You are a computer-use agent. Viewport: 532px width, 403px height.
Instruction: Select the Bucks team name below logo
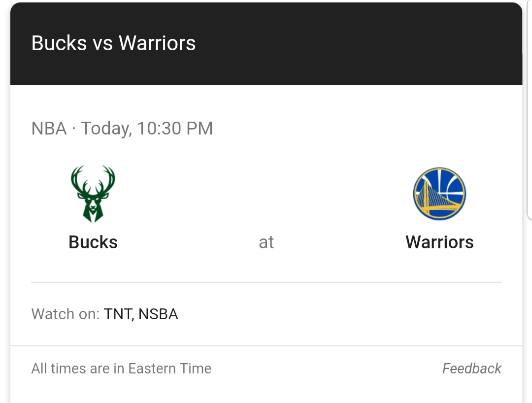coord(93,242)
